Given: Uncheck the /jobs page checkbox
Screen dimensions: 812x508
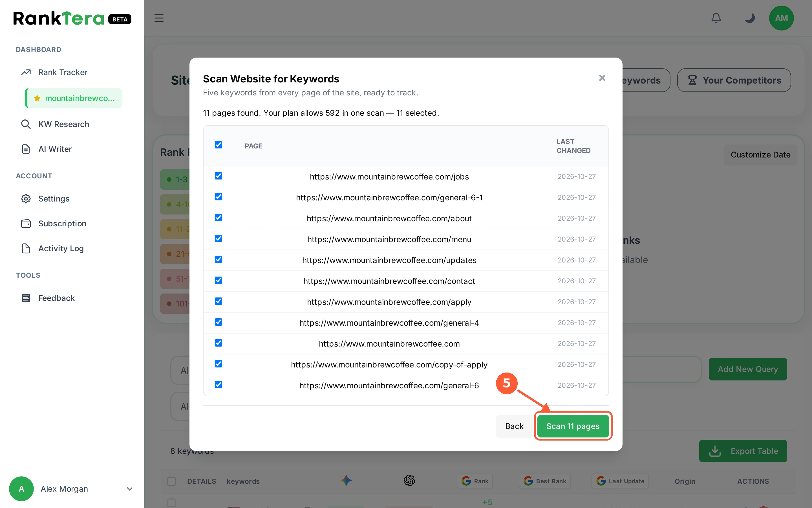Looking at the screenshot, I should 219,176.
